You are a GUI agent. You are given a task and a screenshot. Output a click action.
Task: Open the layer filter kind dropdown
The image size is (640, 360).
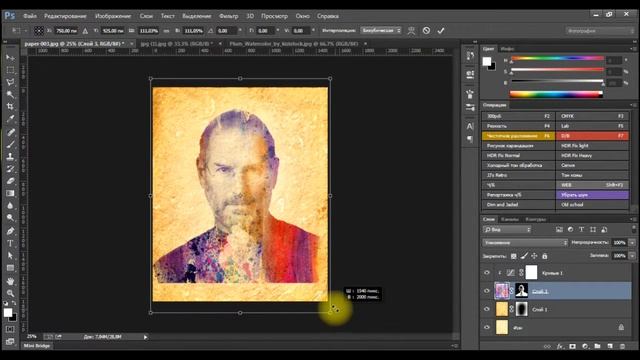pyautogui.click(x=507, y=230)
